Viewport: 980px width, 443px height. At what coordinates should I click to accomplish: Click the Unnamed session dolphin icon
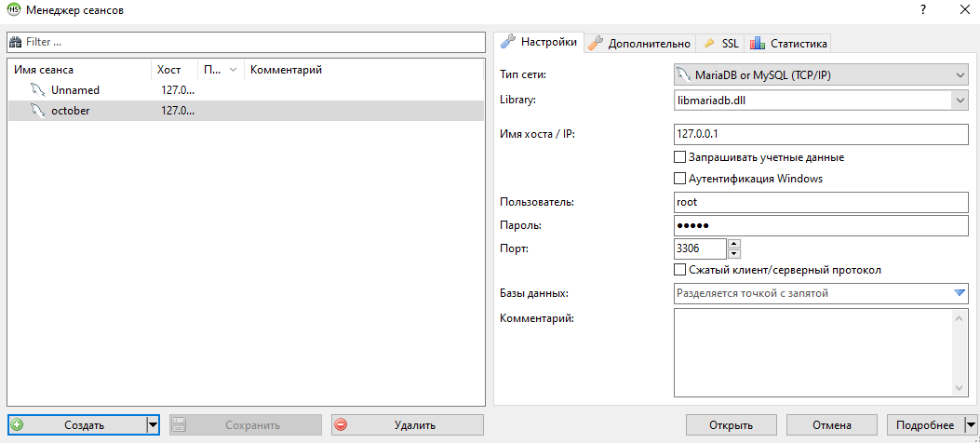36,90
